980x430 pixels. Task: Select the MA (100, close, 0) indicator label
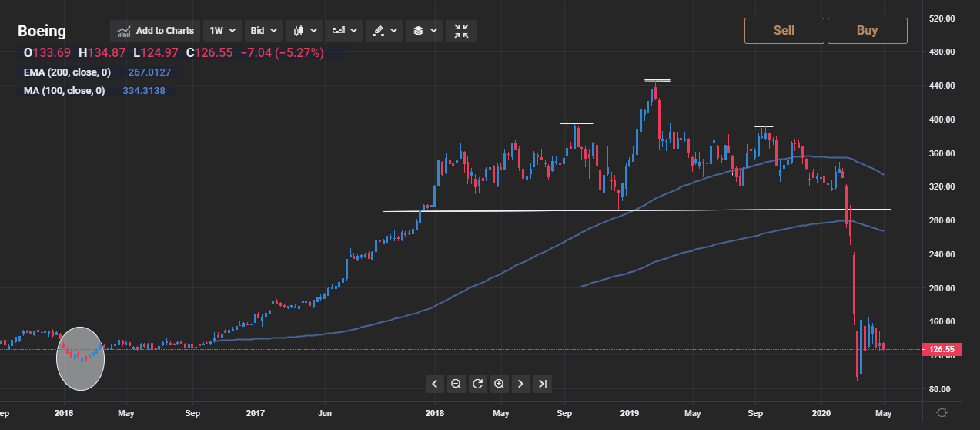64,91
